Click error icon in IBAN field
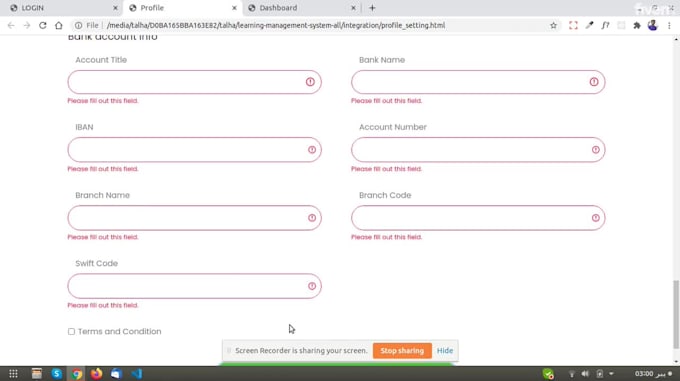This screenshot has width=680, height=381. (312, 150)
